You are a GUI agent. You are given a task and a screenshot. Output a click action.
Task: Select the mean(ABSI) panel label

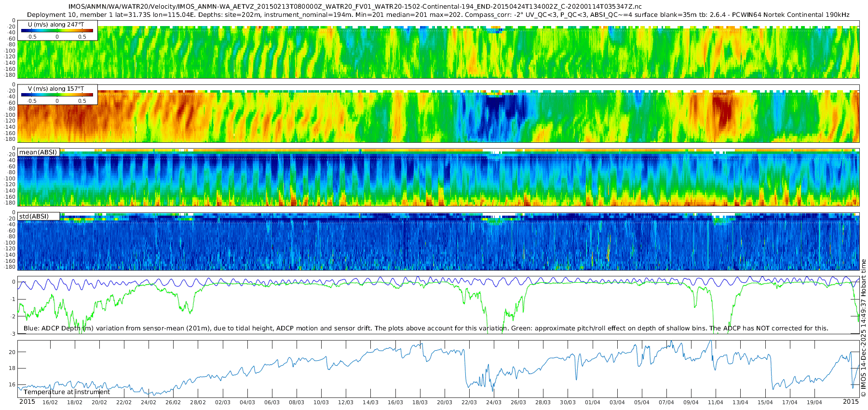pos(38,152)
